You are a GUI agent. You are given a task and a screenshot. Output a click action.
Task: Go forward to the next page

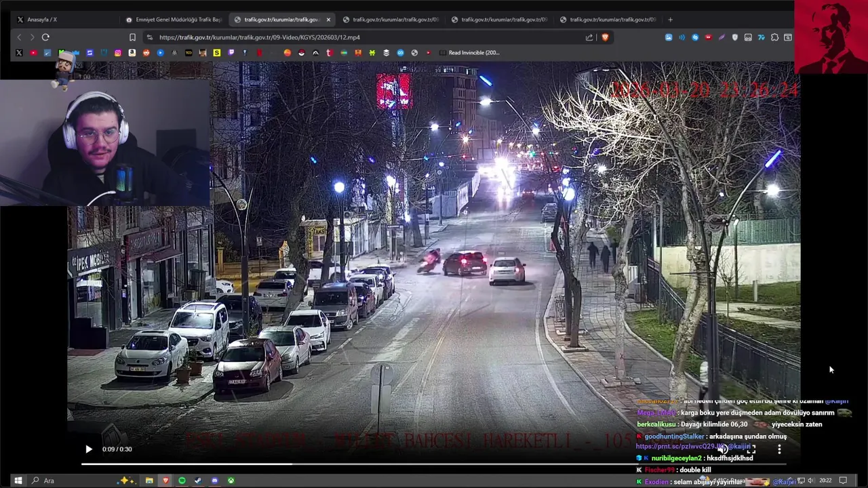(x=32, y=37)
